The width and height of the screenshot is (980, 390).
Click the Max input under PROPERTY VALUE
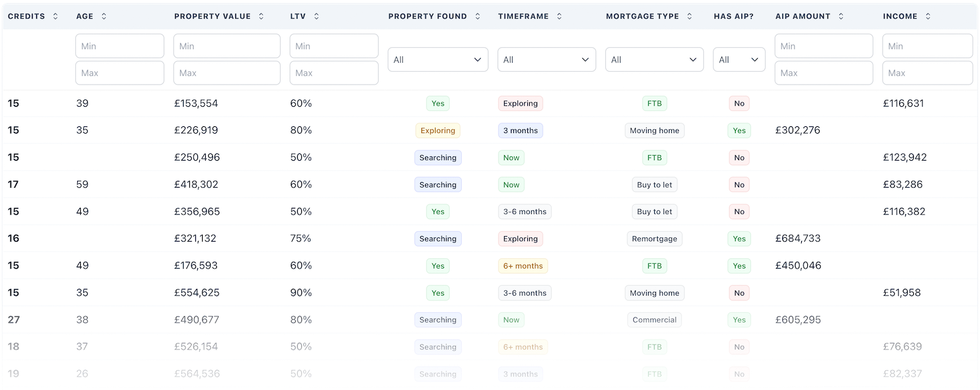pos(227,72)
